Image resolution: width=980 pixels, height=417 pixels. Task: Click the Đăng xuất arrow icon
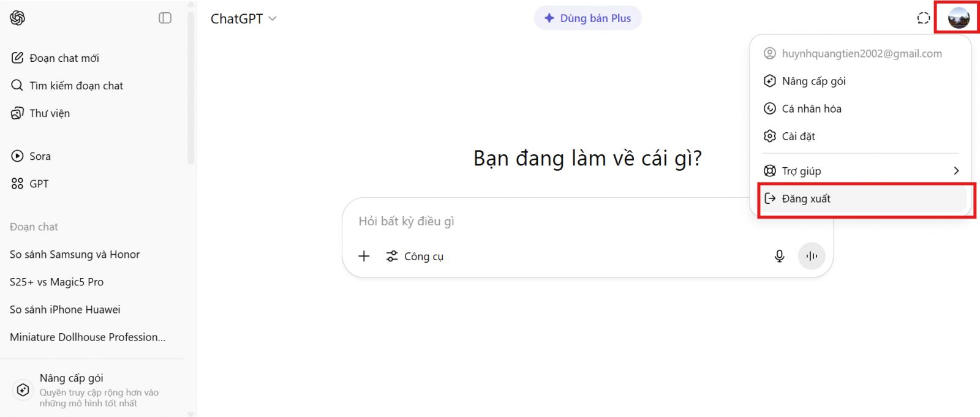[x=770, y=198]
